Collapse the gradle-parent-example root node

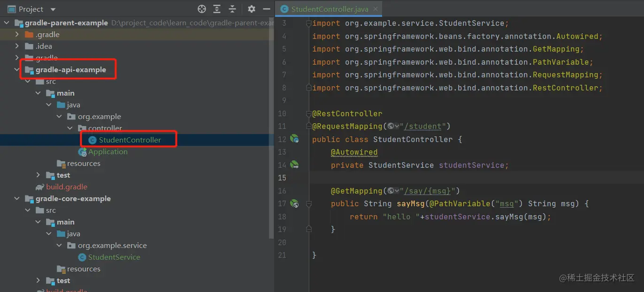pos(7,22)
